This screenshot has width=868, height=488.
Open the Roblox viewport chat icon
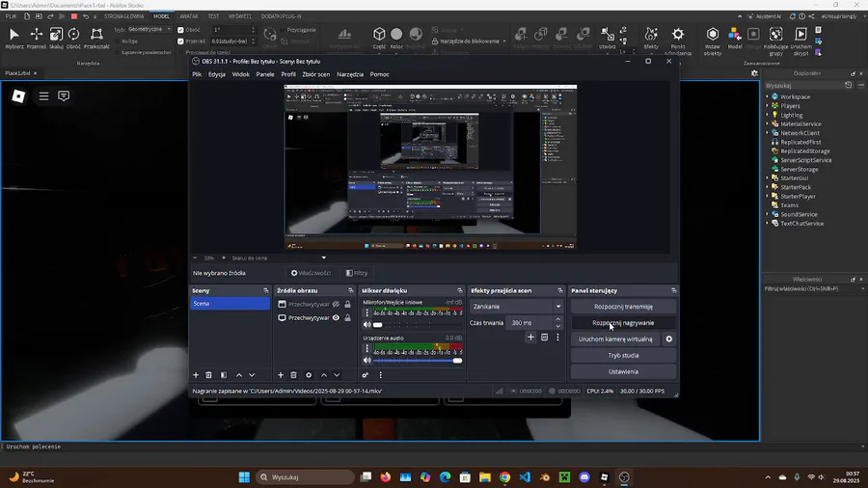64,96
